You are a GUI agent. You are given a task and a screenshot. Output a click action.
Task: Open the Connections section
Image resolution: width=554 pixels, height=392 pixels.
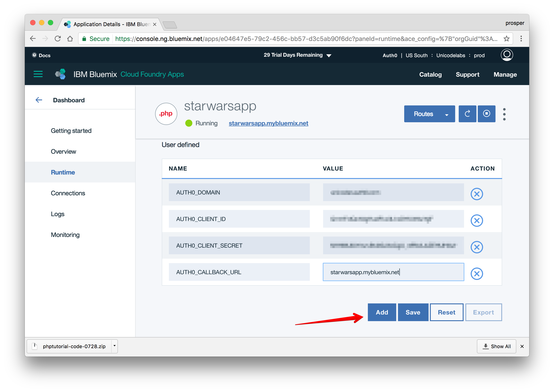pos(68,193)
